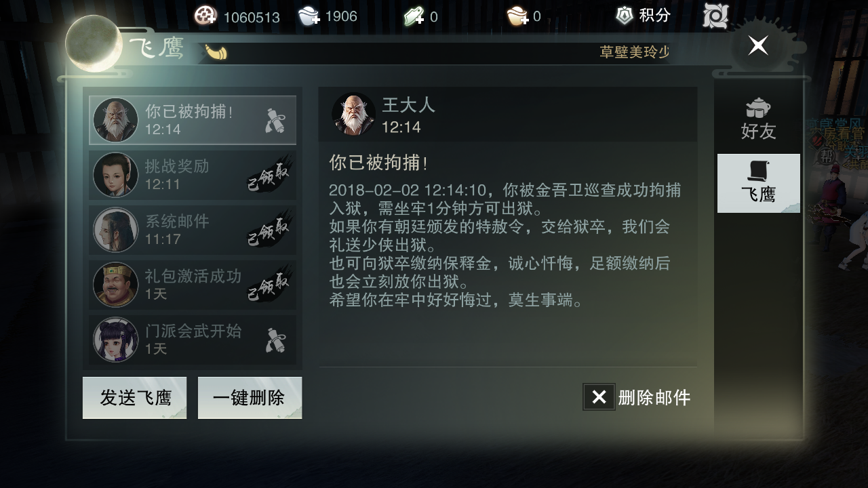Open the 系统邮件 mail entry
This screenshot has height=488, width=868.
[193, 230]
